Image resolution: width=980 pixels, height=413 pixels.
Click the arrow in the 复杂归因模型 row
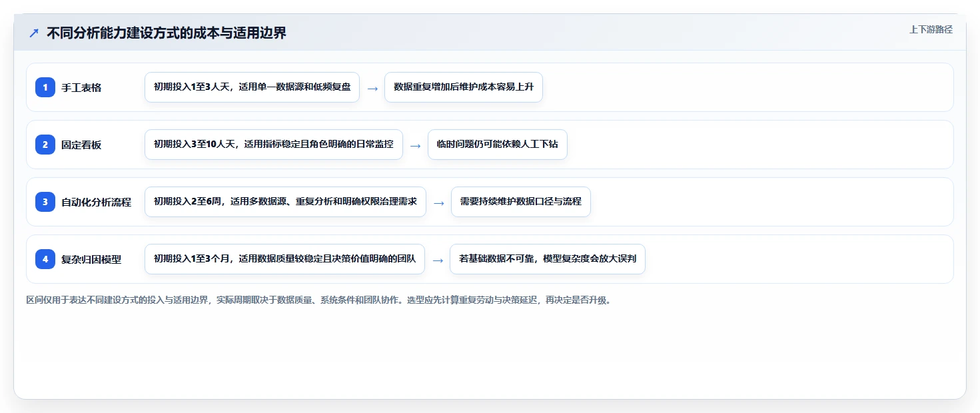(438, 260)
